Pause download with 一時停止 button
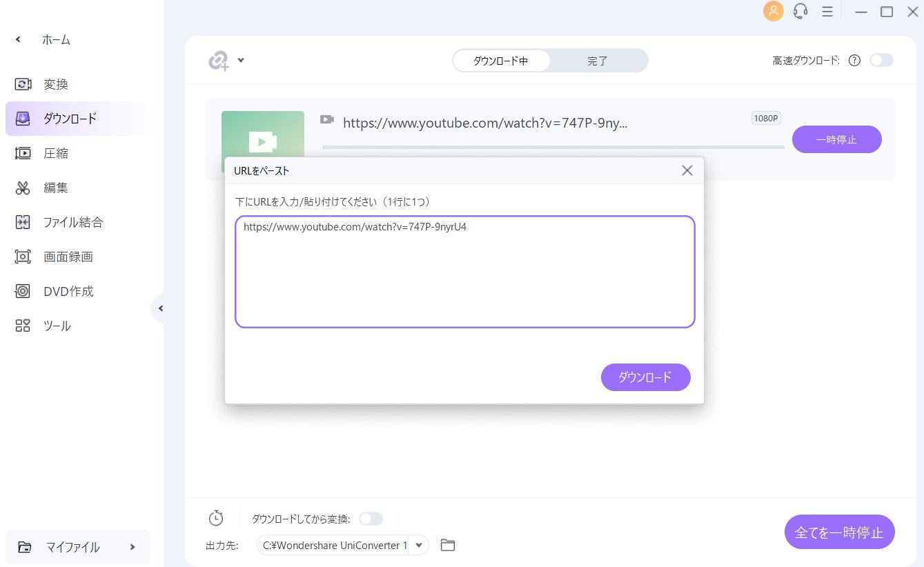 click(836, 139)
